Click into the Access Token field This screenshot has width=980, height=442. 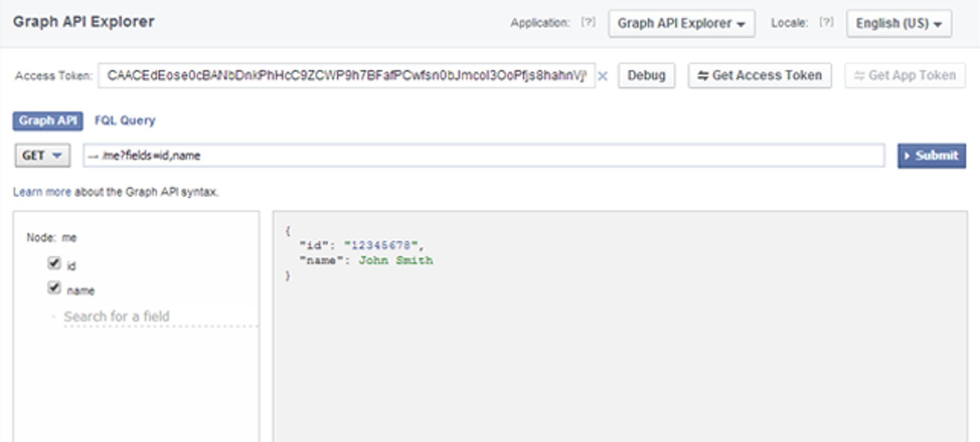tap(347, 76)
